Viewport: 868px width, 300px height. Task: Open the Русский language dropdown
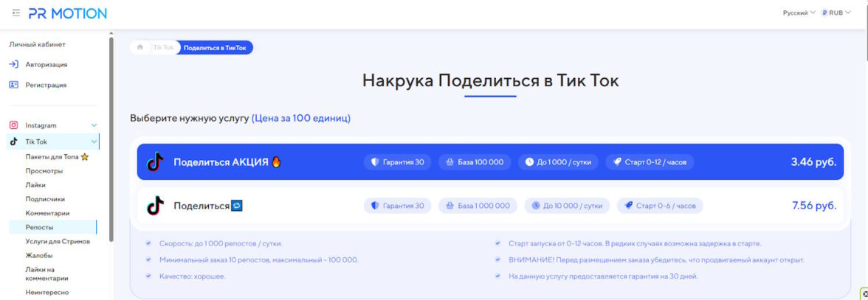click(x=799, y=13)
